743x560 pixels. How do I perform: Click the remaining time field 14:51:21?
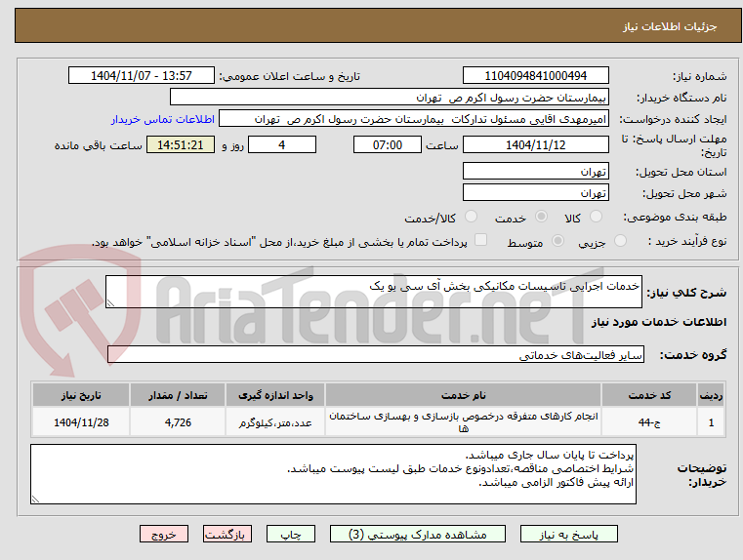(x=181, y=144)
